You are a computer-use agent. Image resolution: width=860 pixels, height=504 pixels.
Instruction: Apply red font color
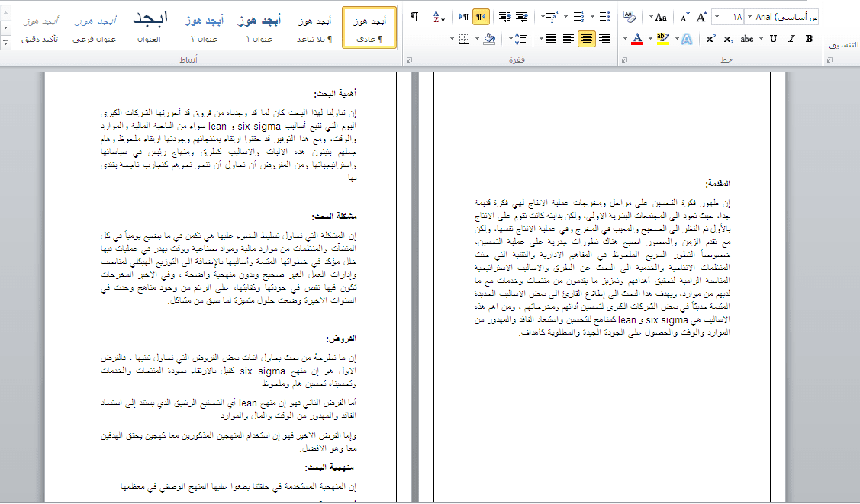point(636,39)
